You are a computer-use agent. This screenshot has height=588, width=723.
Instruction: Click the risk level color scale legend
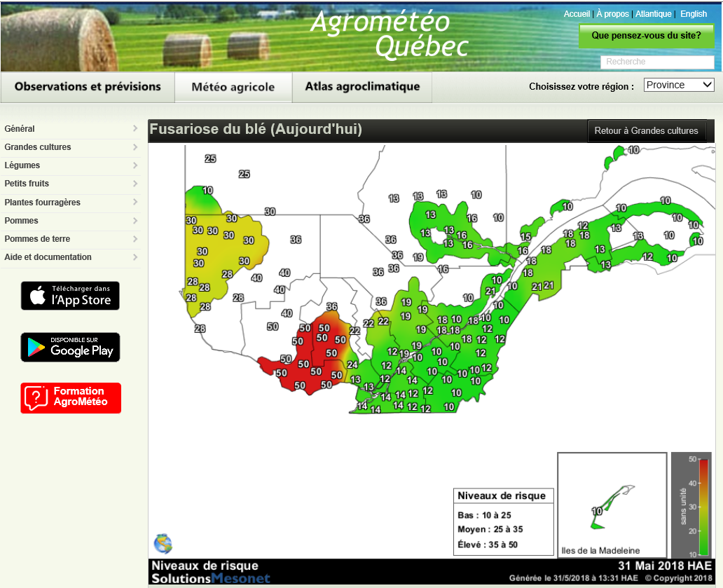[x=691, y=505]
